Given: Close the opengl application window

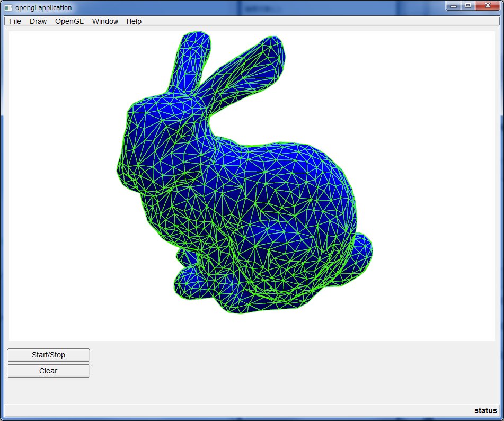Looking at the screenshot, I should [487, 5].
